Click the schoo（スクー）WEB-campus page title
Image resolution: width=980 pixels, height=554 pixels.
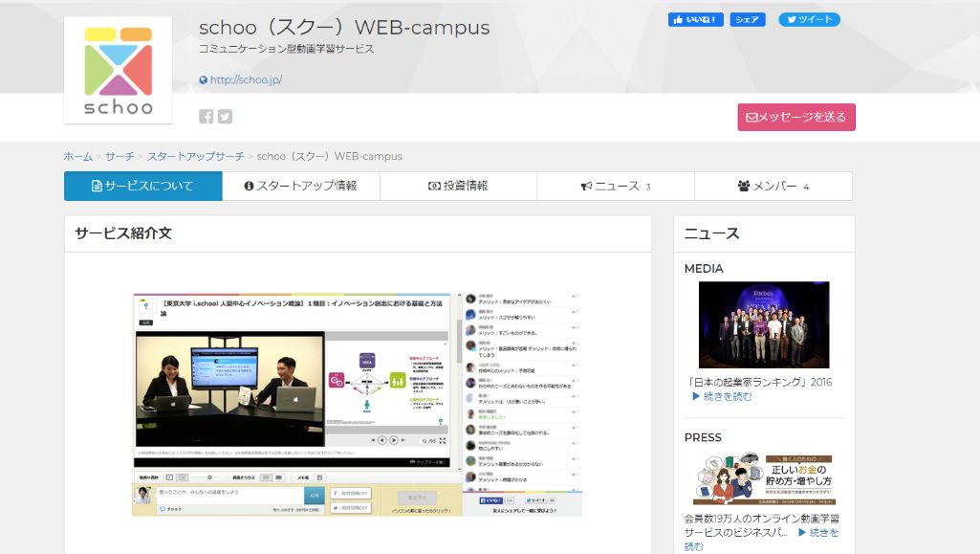[344, 28]
